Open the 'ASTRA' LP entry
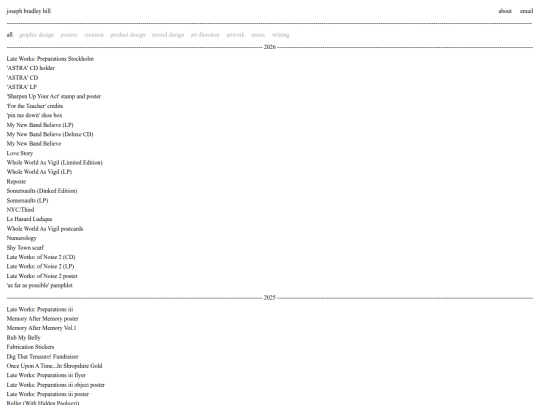 (21, 87)
